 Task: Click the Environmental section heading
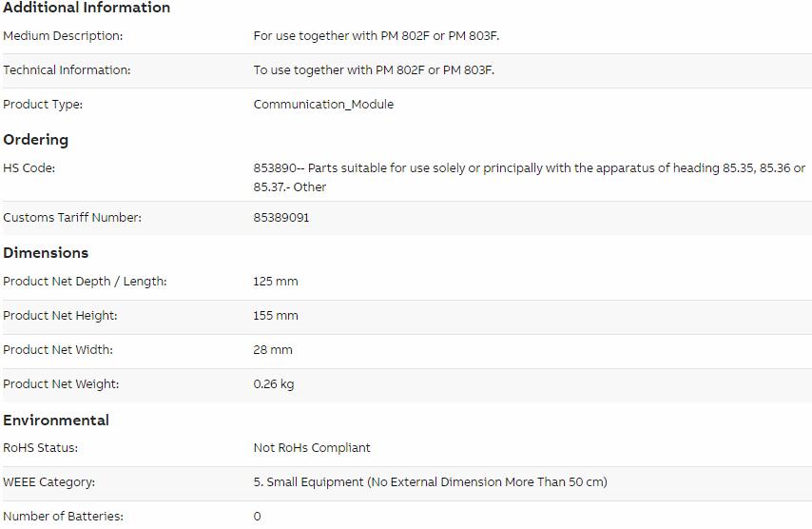(56, 421)
